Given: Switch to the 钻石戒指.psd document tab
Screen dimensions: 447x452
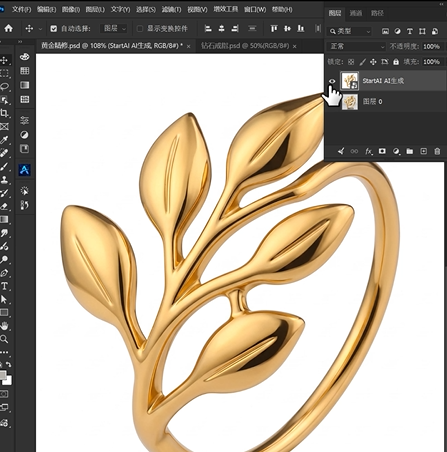Looking at the screenshot, I should (245, 46).
